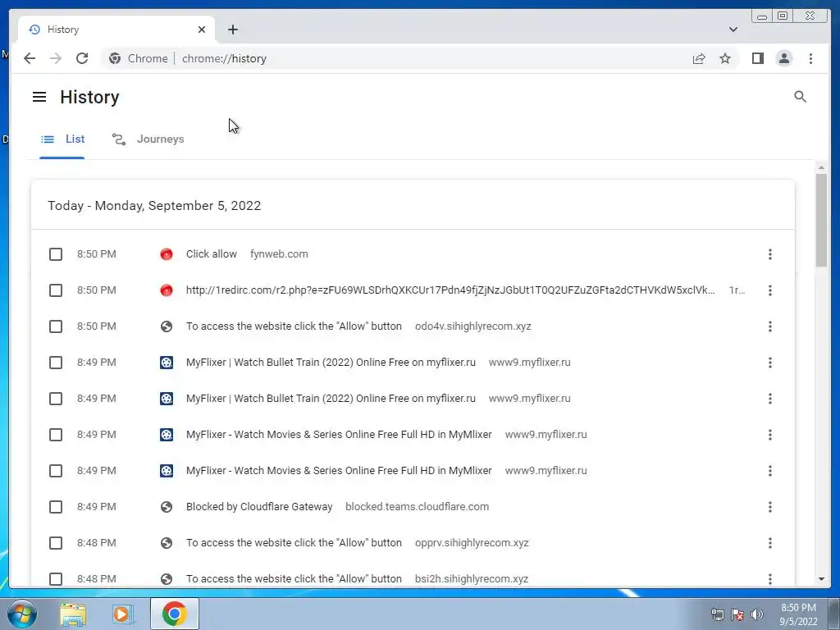This screenshot has width=840, height=630.
Task: Click the scrollbar down arrow
Action: pos(821,579)
